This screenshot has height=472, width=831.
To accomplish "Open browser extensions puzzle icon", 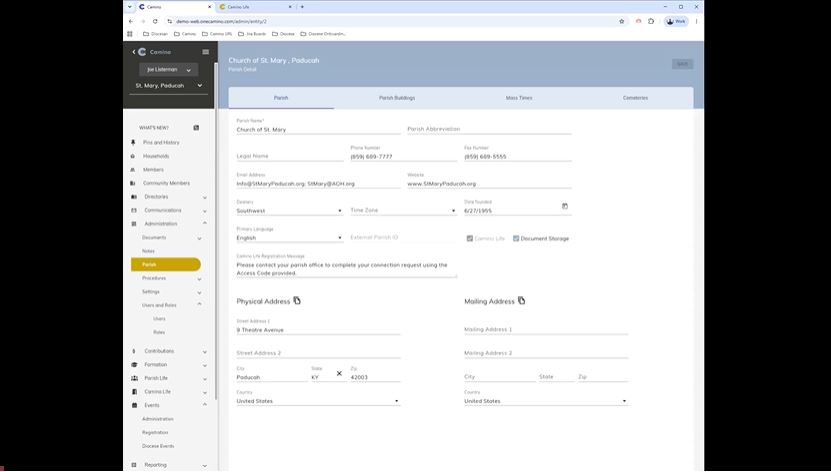I will (x=651, y=21).
